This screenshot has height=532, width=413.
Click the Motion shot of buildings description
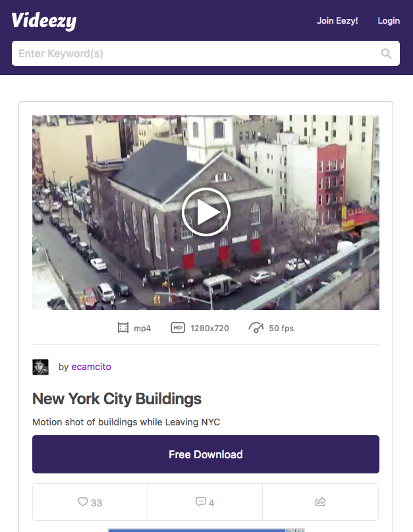coord(126,422)
